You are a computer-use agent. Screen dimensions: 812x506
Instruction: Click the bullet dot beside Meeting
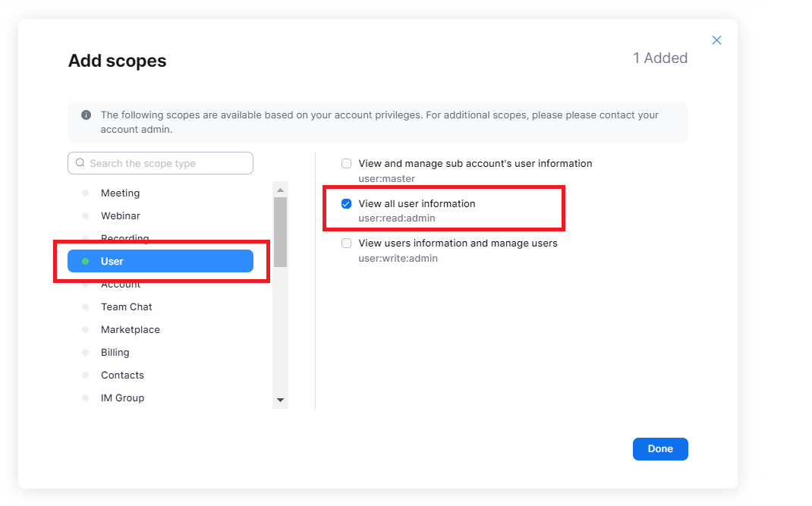pos(86,193)
